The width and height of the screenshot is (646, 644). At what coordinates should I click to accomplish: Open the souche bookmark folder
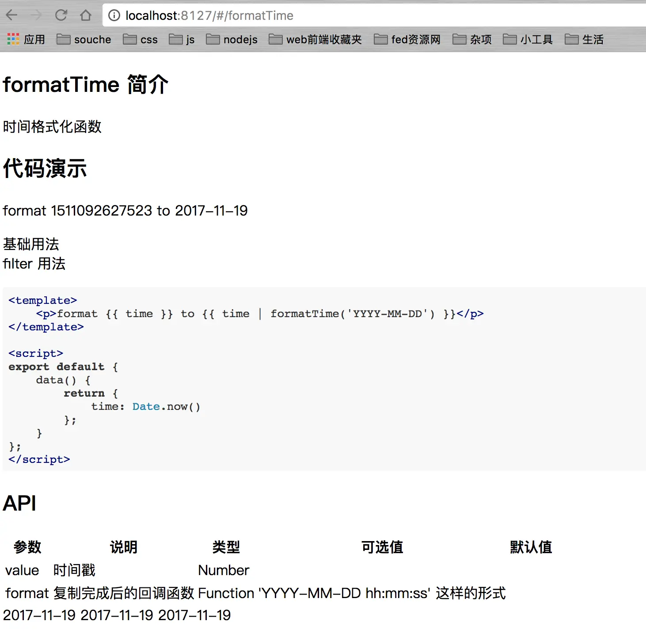[x=84, y=39]
